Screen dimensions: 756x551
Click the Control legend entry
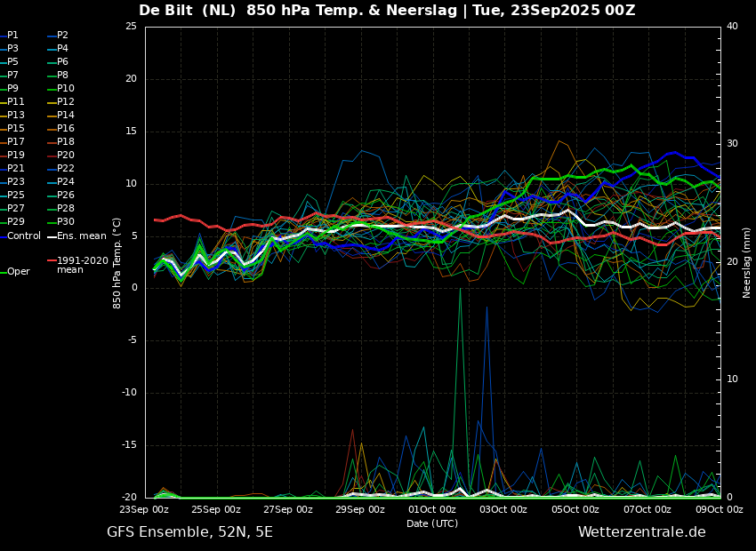tap(20, 236)
